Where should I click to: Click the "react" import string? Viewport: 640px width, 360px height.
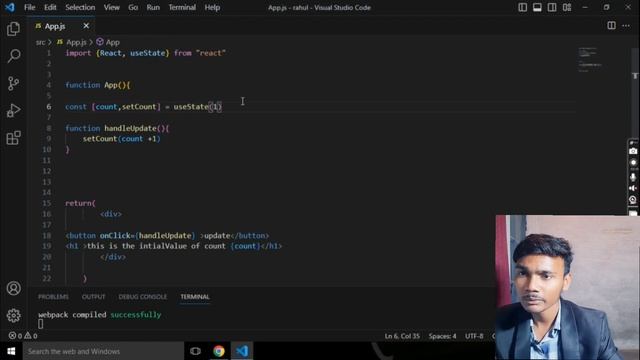pos(211,53)
